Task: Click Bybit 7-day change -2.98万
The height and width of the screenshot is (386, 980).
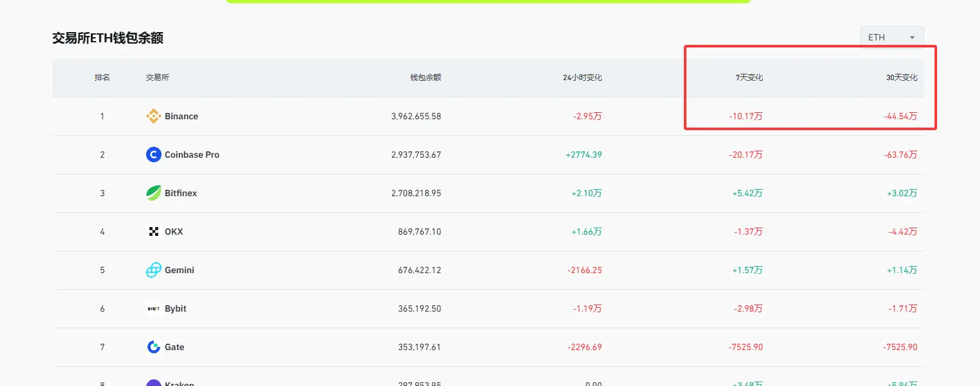Action: click(x=749, y=308)
